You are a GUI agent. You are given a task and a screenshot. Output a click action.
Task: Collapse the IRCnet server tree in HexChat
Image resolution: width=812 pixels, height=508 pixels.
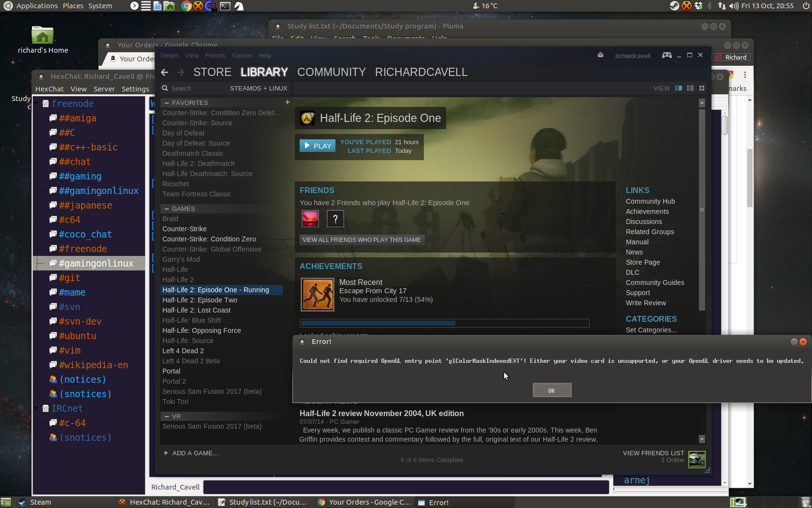(36, 408)
